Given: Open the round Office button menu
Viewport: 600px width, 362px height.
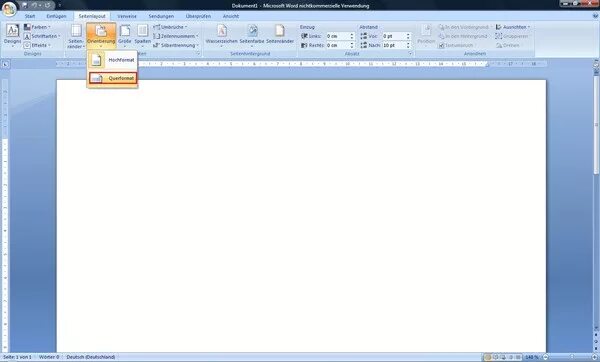Looking at the screenshot, I should coord(9,9).
